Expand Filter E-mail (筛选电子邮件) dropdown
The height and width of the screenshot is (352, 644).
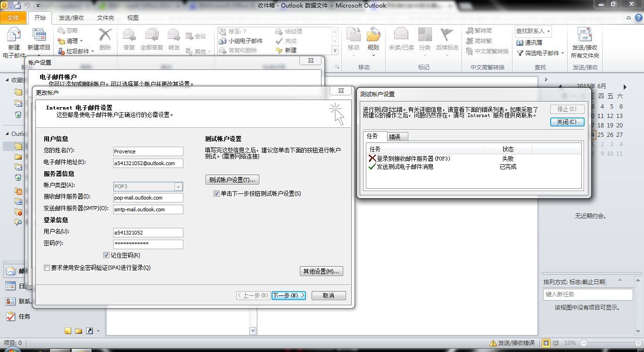(562, 53)
